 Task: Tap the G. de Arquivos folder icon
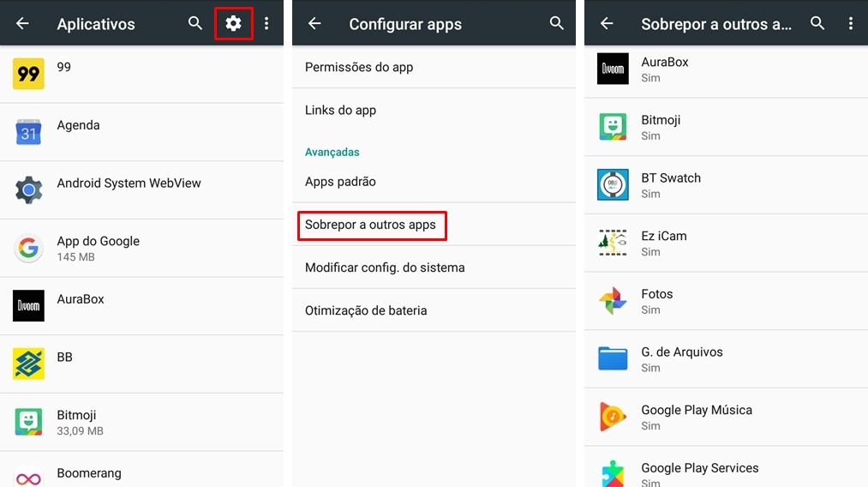coord(613,358)
